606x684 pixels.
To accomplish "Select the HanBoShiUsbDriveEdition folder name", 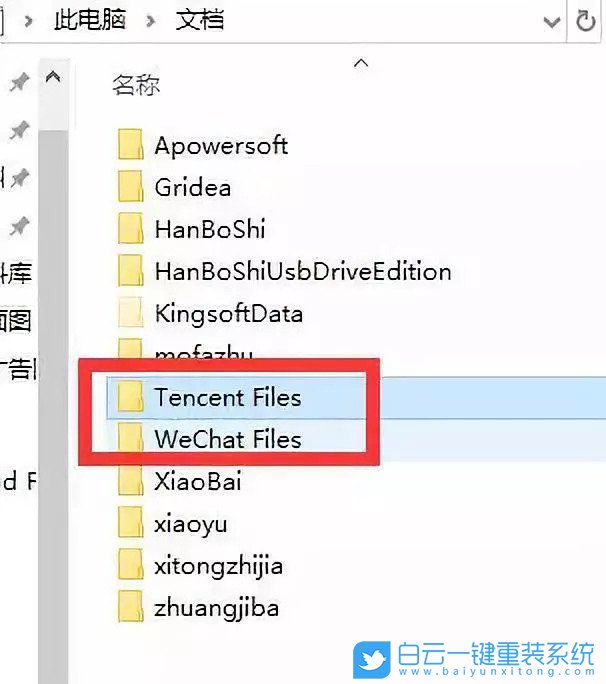I will [x=303, y=271].
